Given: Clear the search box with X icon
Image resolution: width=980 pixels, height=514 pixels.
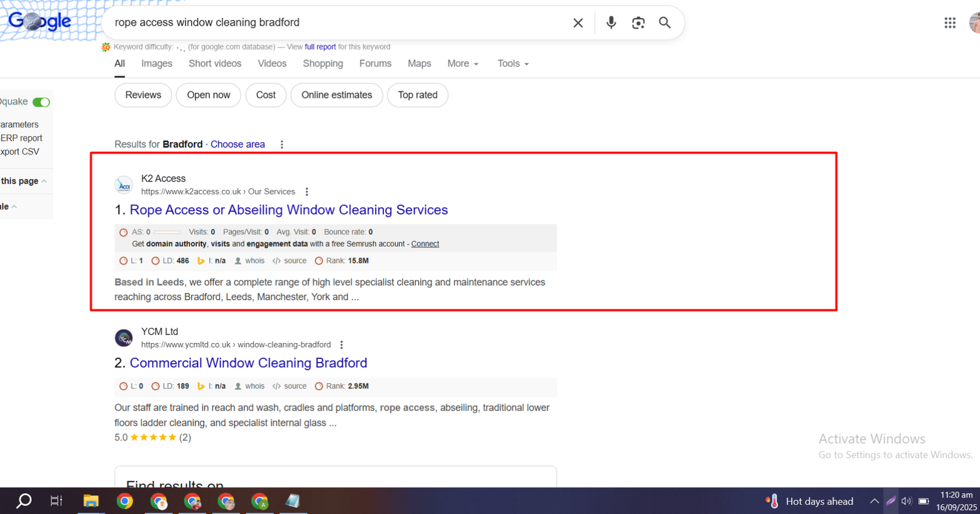Looking at the screenshot, I should pos(578,23).
